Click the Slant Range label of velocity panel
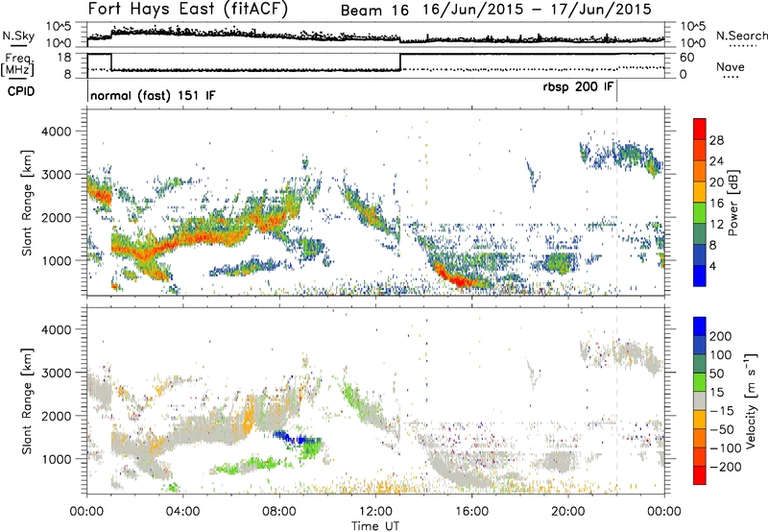 click(x=27, y=401)
